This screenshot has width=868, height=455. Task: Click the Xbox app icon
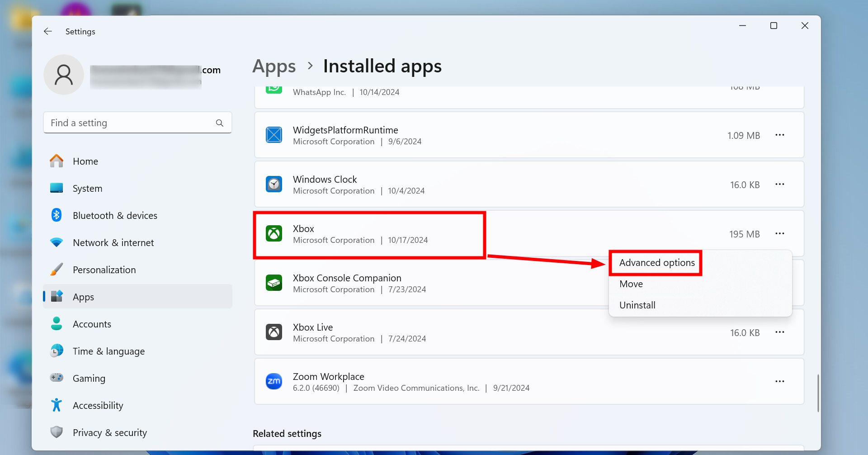(x=274, y=234)
